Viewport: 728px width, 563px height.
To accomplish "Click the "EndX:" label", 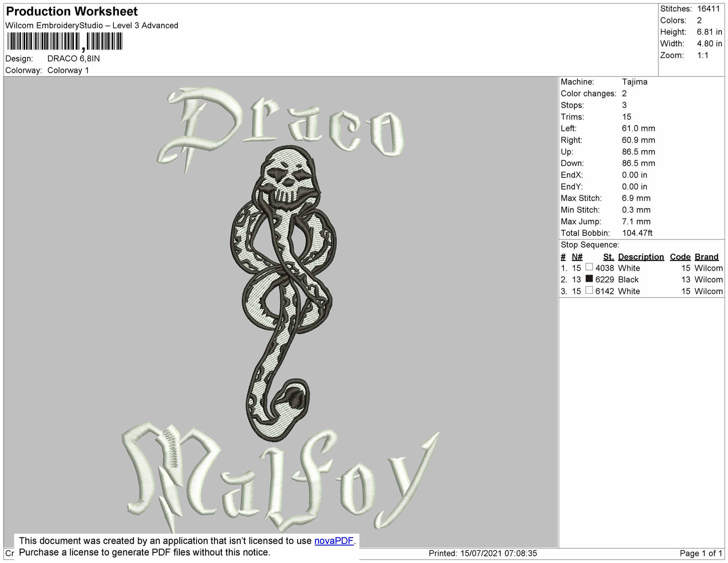I will tap(572, 175).
